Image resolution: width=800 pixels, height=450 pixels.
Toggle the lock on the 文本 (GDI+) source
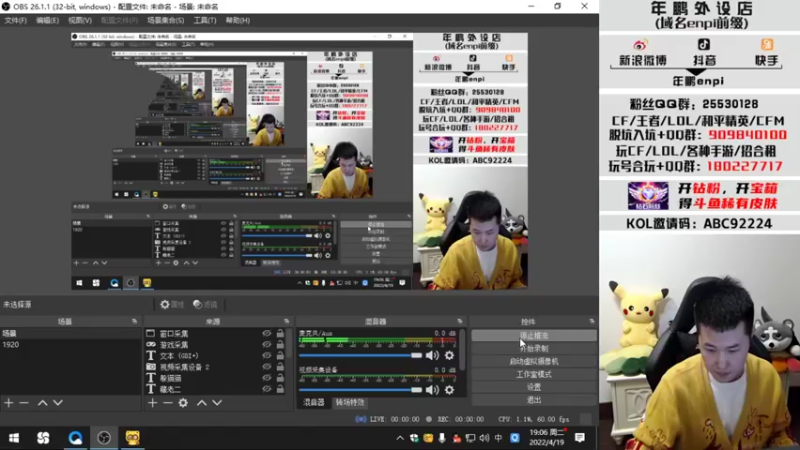[280, 356]
